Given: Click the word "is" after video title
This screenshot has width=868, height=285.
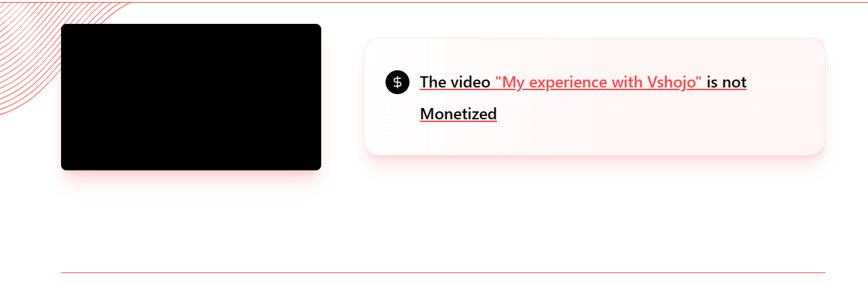Looking at the screenshot, I should click(712, 82).
